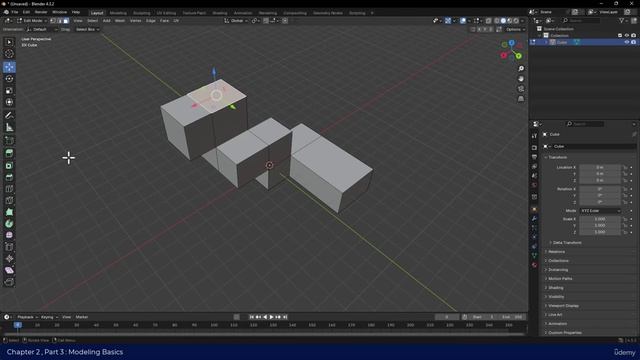
Task: Toggle camera view icon in viewport
Action: point(521,89)
